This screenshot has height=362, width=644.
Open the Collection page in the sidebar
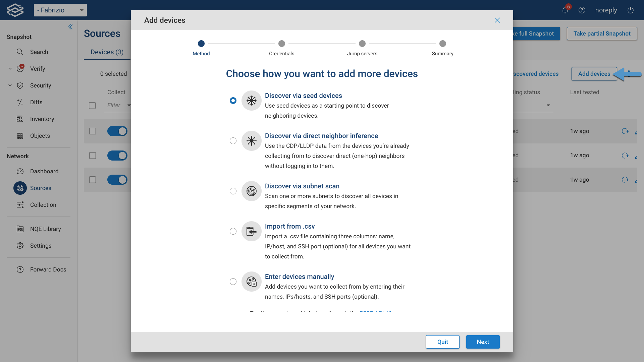click(x=43, y=205)
